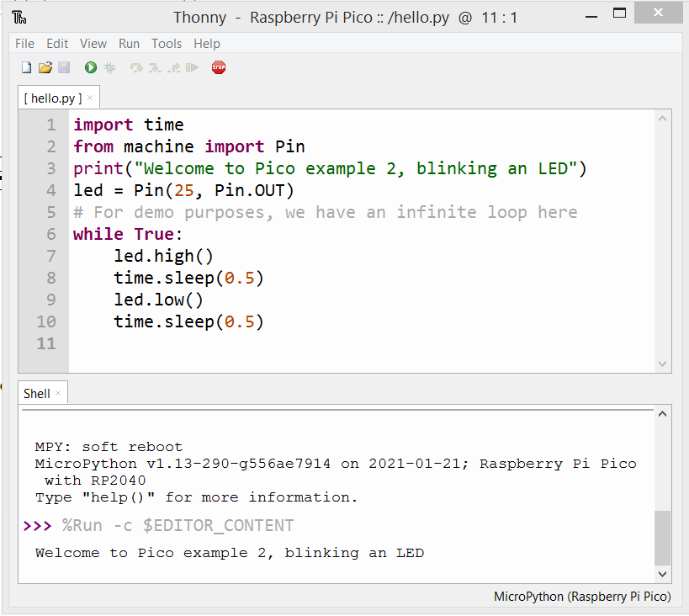Click Shell scrollbar up arrow
689x616 pixels.
[663, 414]
